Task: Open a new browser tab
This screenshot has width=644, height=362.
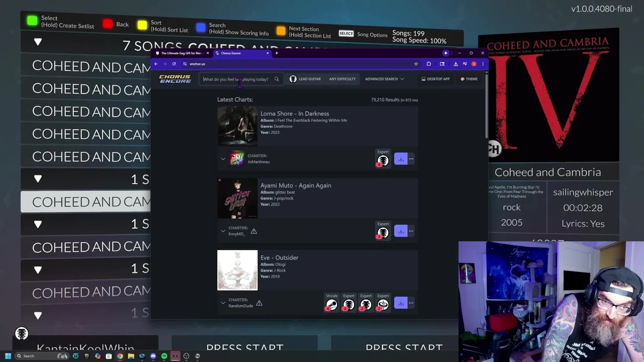Action: [276, 53]
